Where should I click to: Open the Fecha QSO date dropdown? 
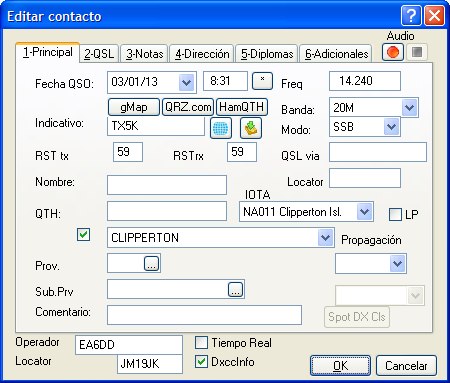coord(186,82)
